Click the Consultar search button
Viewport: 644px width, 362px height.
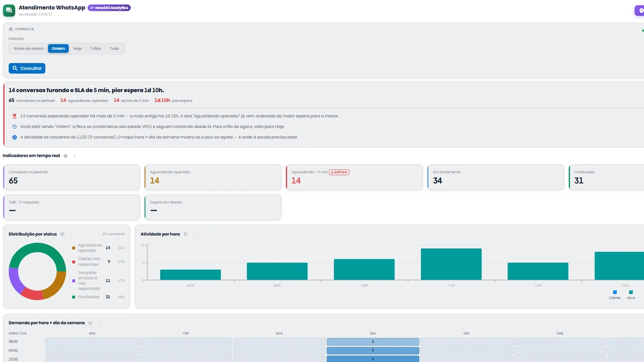tap(27, 68)
